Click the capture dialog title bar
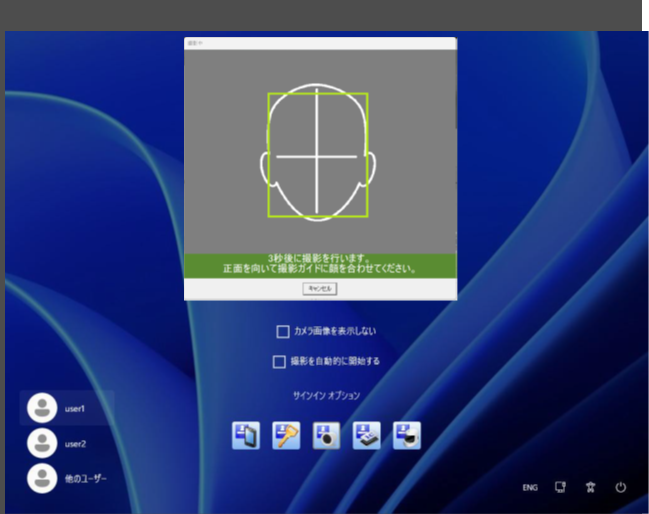This screenshot has width=649, height=514. click(320, 43)
